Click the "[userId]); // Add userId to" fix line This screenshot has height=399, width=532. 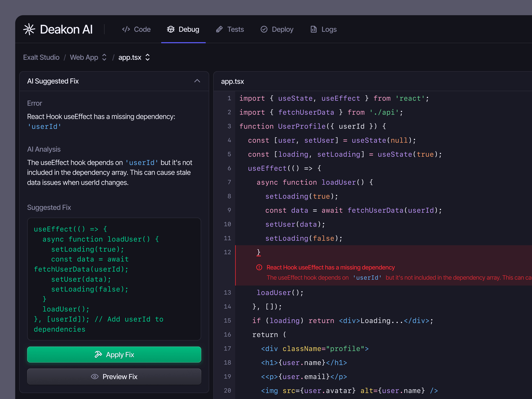coord(98,319)
